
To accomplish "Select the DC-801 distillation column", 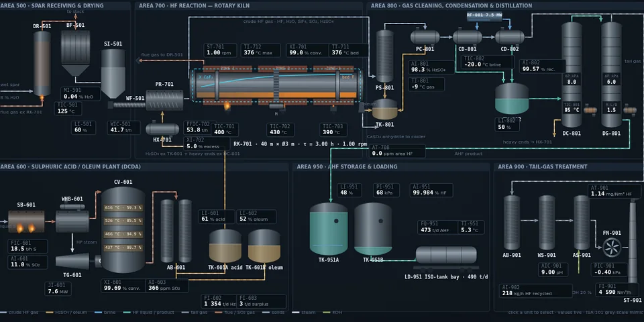I will pyautogui.click(x=572, y=74).
